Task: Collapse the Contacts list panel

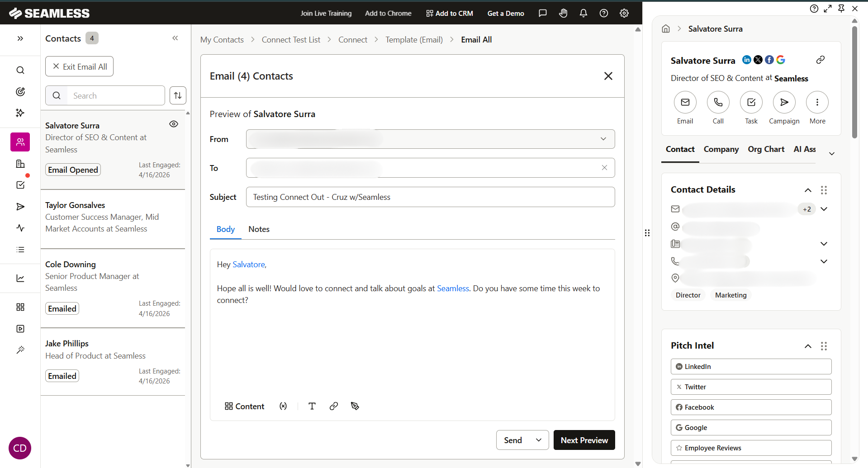Action: (x=175, y=38)
